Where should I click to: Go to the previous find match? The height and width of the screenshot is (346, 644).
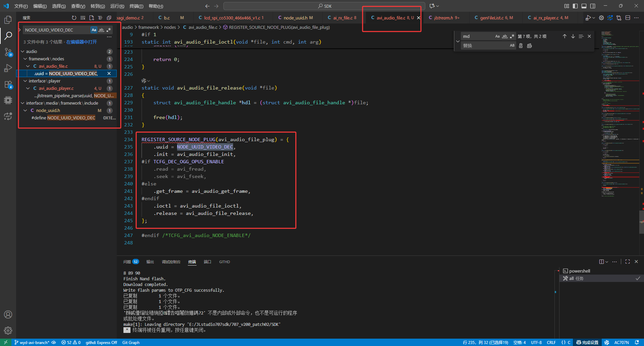point(565,36)
